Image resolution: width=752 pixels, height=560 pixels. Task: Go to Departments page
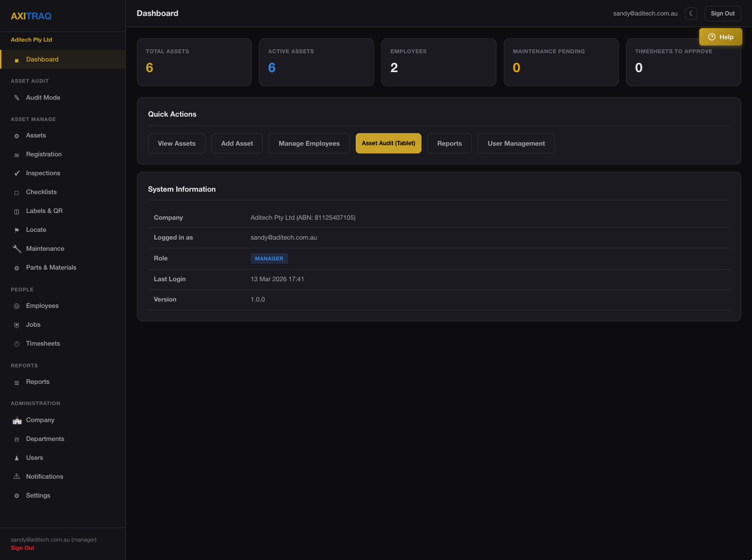pos(63,439)
